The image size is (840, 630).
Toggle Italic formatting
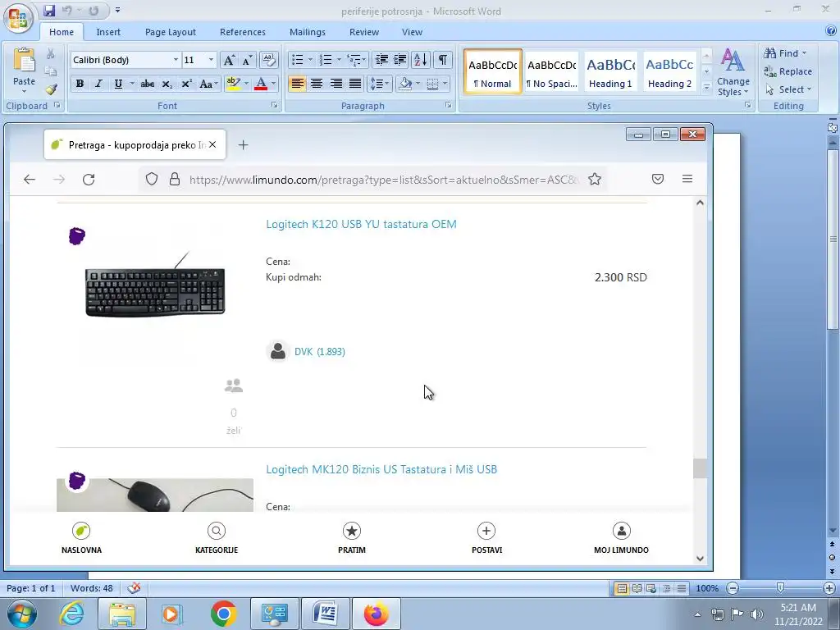pyautogui.click(x=98, y=84)
